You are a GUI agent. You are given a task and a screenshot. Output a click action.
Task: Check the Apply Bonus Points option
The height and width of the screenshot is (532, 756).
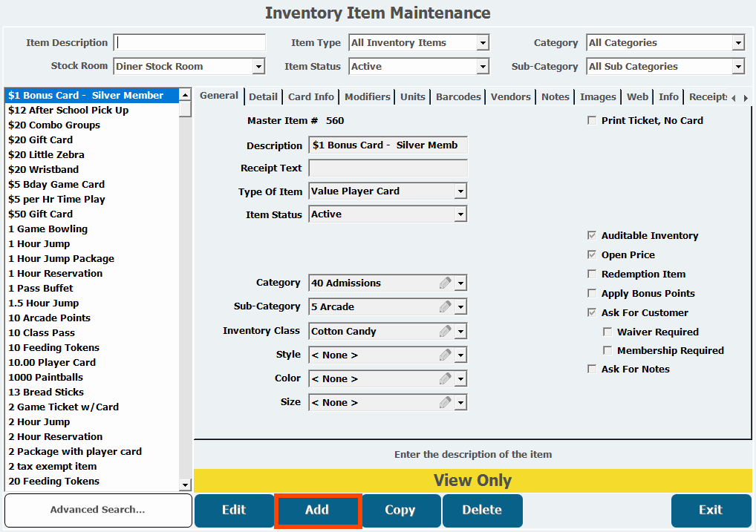pyautogui.click(x=592, y=294)
